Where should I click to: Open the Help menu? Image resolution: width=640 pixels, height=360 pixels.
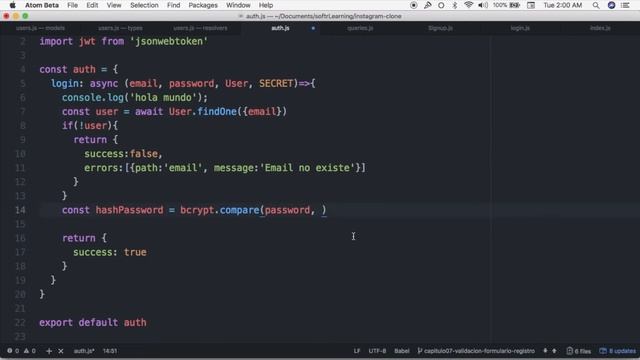[266, 5]
